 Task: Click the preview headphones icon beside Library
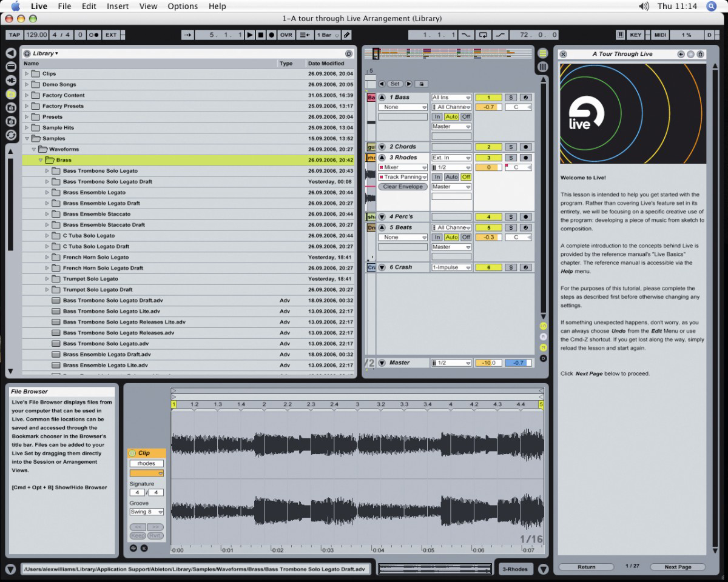coord(27,53)
